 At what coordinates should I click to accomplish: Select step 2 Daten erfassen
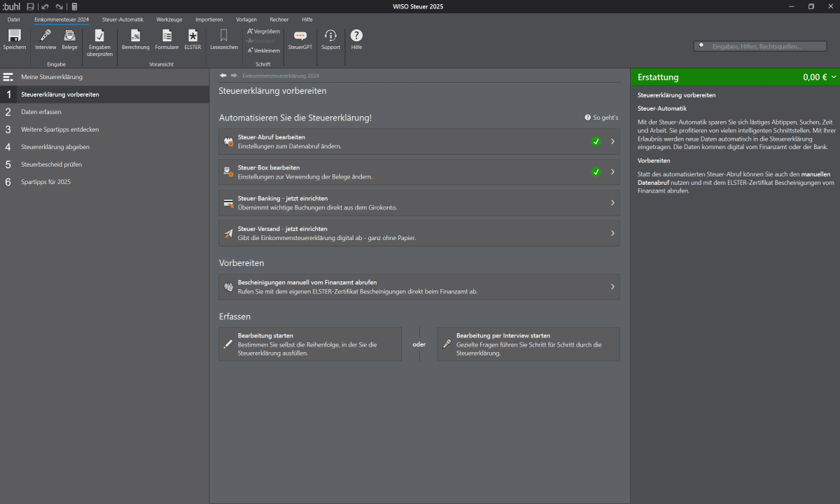pyautogui.click(x=104, y=112)
